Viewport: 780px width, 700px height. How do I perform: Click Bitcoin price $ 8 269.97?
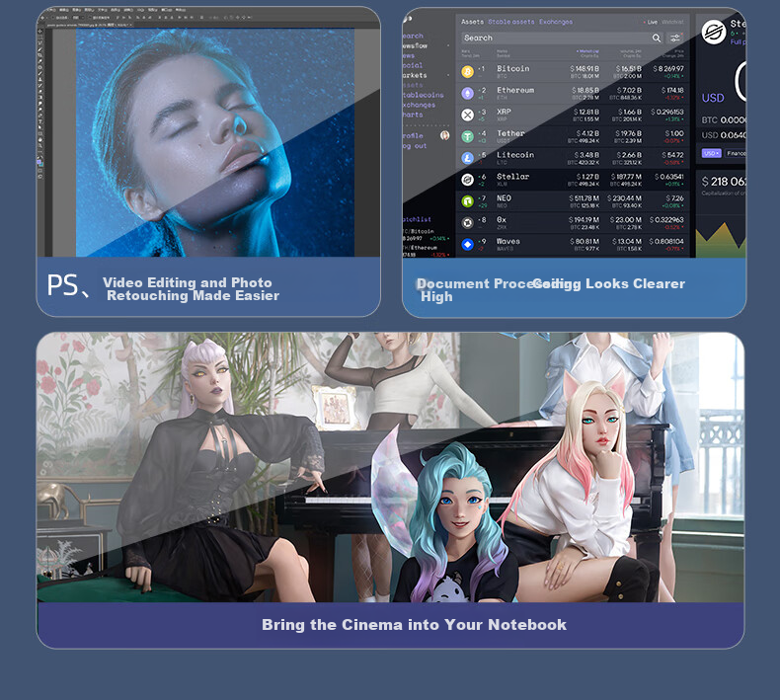click(668, 69)
